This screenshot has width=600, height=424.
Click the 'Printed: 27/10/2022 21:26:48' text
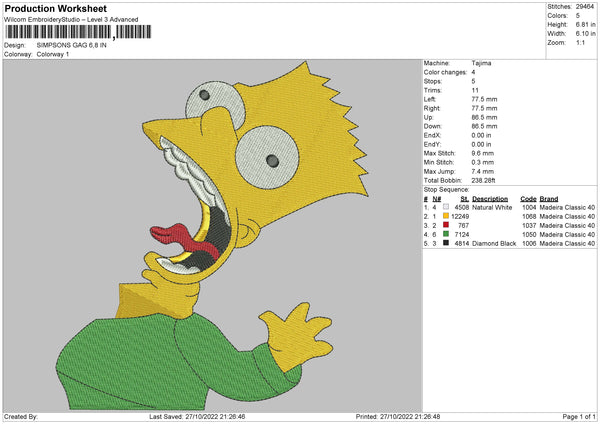point(398,416)
